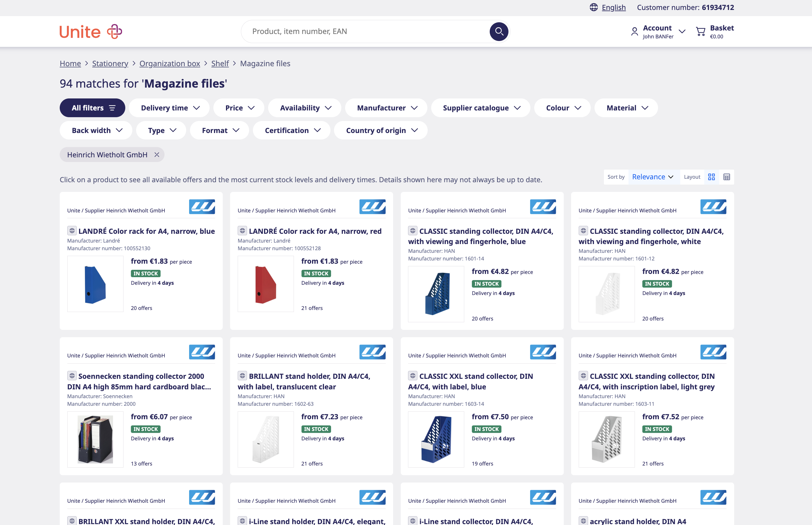This screenshot has height=525, width=812.
Task: Click BRILLANT translucent clear holder thumbnail
Action: (x=266, y=439)
